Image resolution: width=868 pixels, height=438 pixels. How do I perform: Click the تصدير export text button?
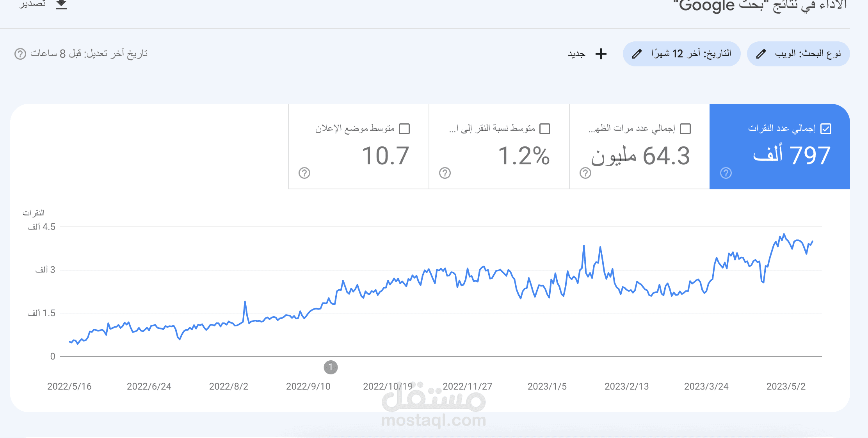coord(32,4)
